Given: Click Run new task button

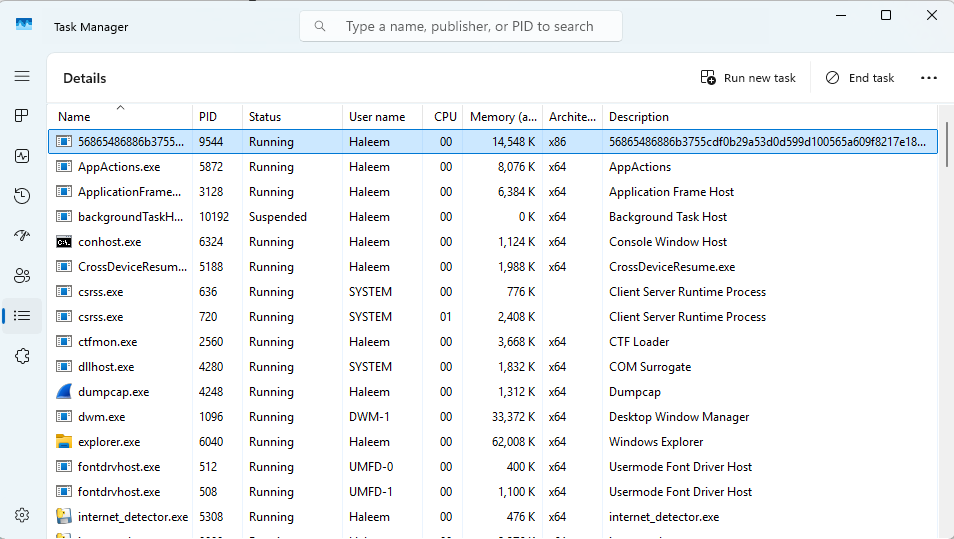Looking at the screenshot, I should pyautogui.click(x=748, y=78).
